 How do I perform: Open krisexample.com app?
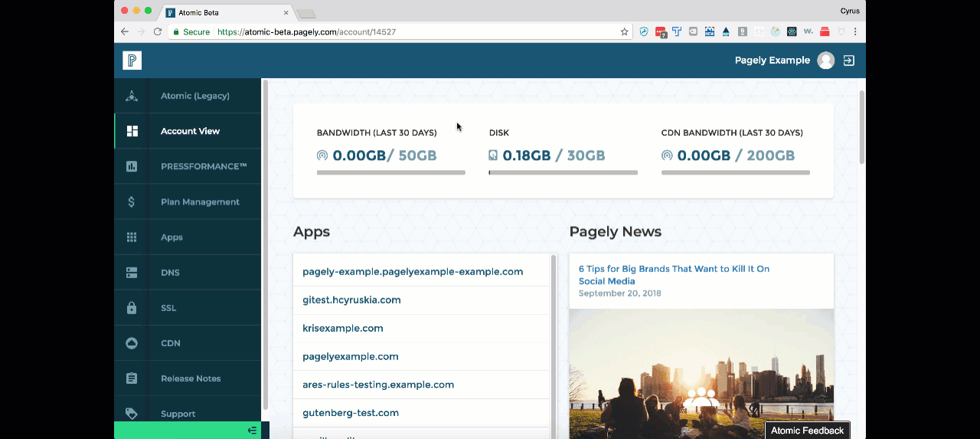[x=342, y=329]
